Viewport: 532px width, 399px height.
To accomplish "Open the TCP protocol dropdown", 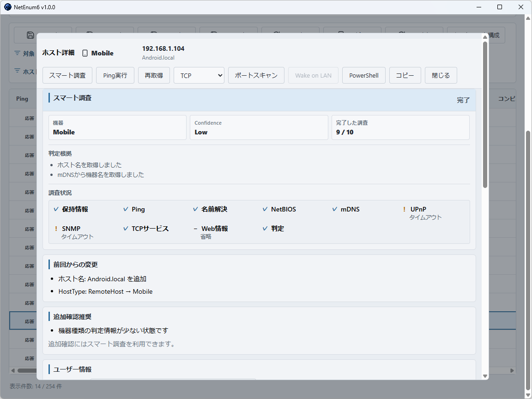I will click(199, 75).
